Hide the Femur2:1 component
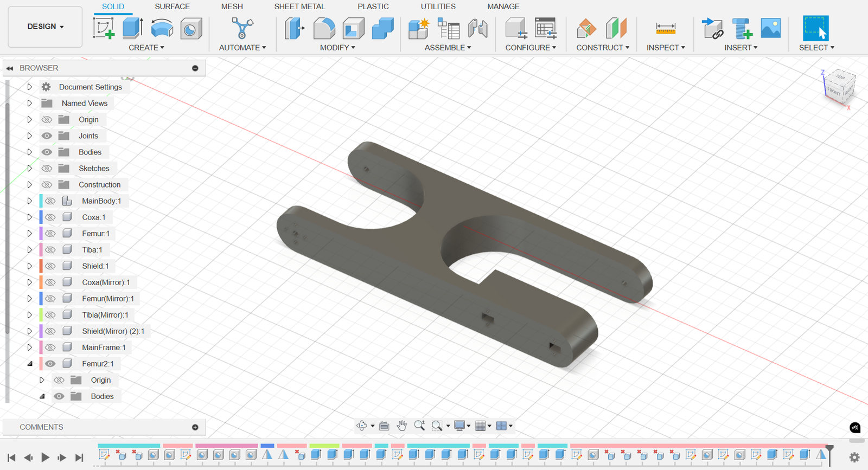This screenshot has height=470, width=868. pyautogui.click(x=50, y=363)
